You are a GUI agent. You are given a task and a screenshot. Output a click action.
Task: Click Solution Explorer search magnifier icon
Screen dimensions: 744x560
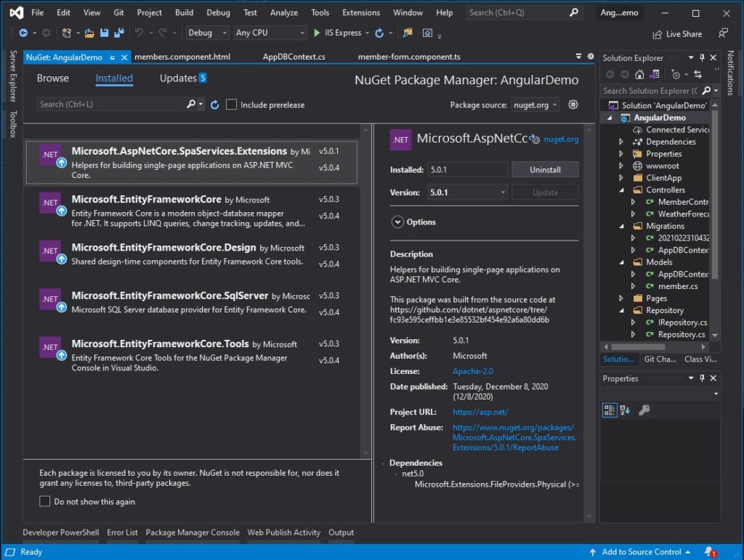pos(706,90)
